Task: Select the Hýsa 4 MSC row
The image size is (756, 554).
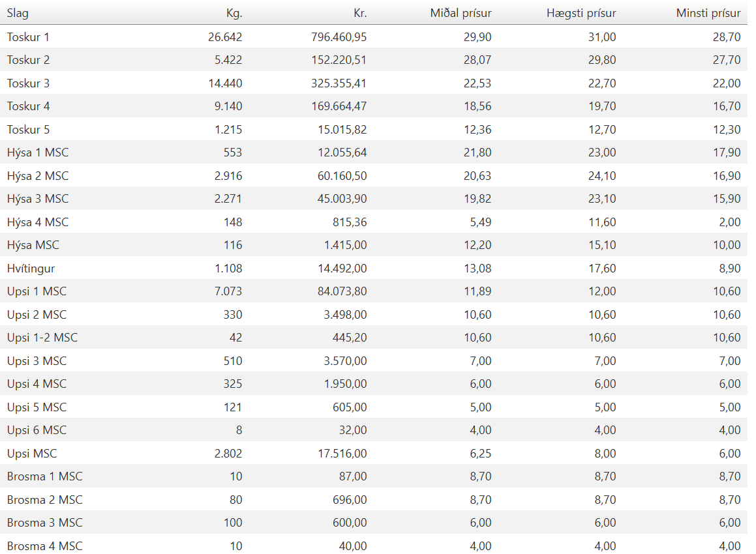Action: [374, 222]
